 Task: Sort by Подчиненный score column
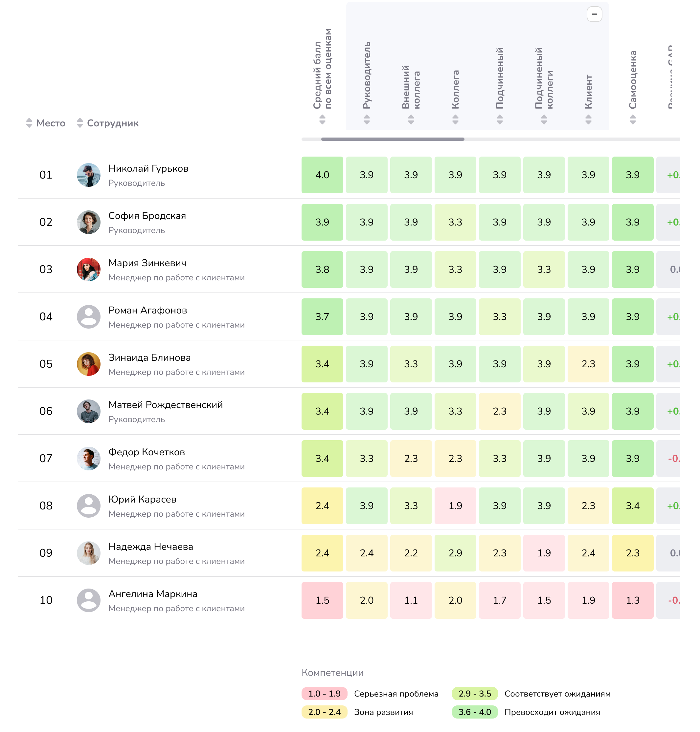point(500,120)
